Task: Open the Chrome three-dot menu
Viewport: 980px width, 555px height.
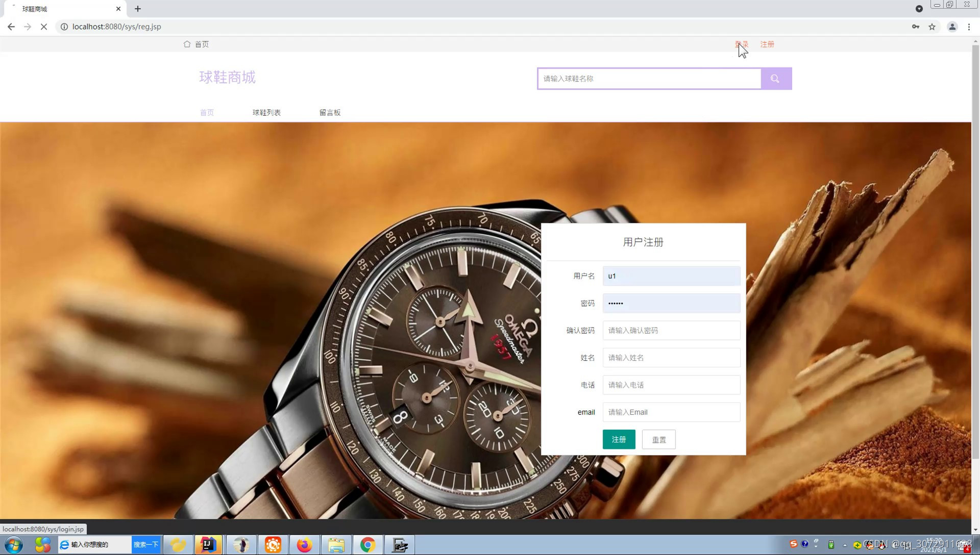Action: pyautogui.click(x=969, y=27)
